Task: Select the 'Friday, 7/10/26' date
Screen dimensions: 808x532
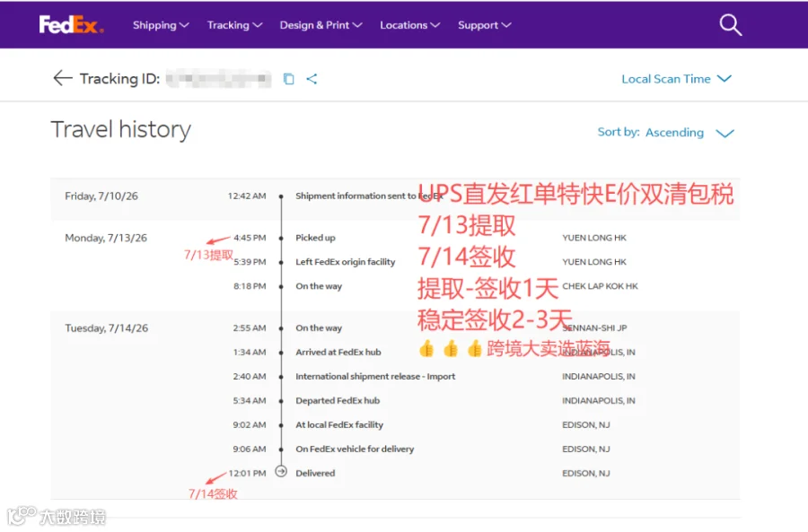Action: click(101, 196)
